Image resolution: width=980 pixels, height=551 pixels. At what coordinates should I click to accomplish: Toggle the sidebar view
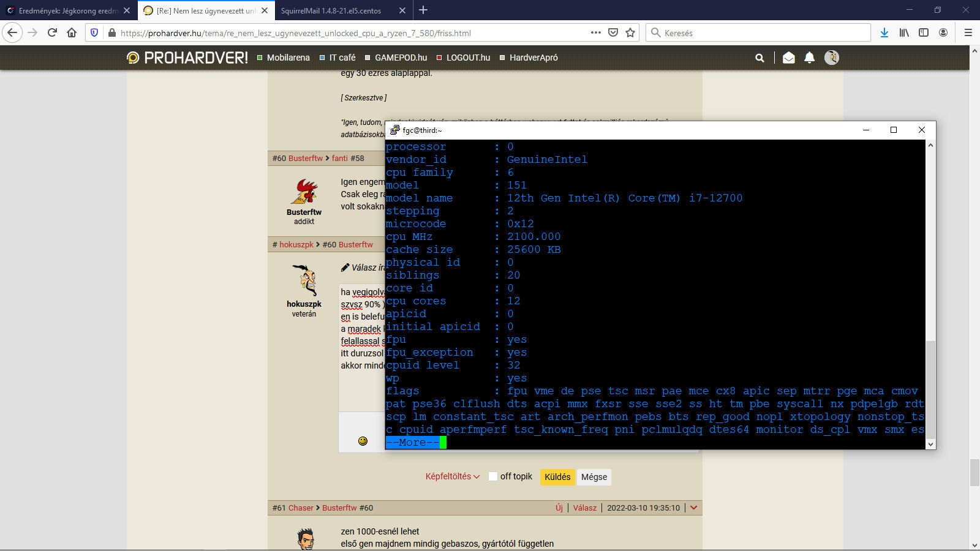(924, 32)
